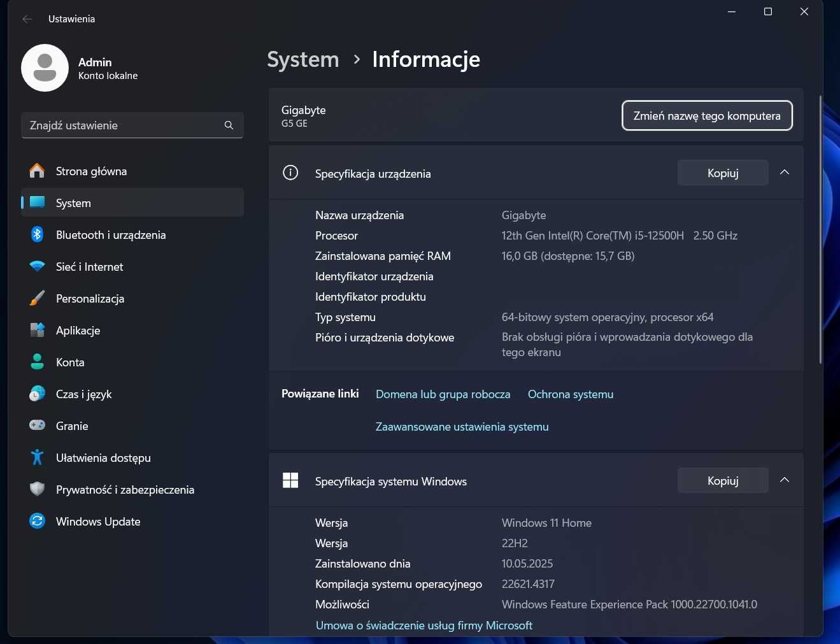Click the Windows 11 Home value
This screenshot has width=840, height=644.
pos(546,523)
